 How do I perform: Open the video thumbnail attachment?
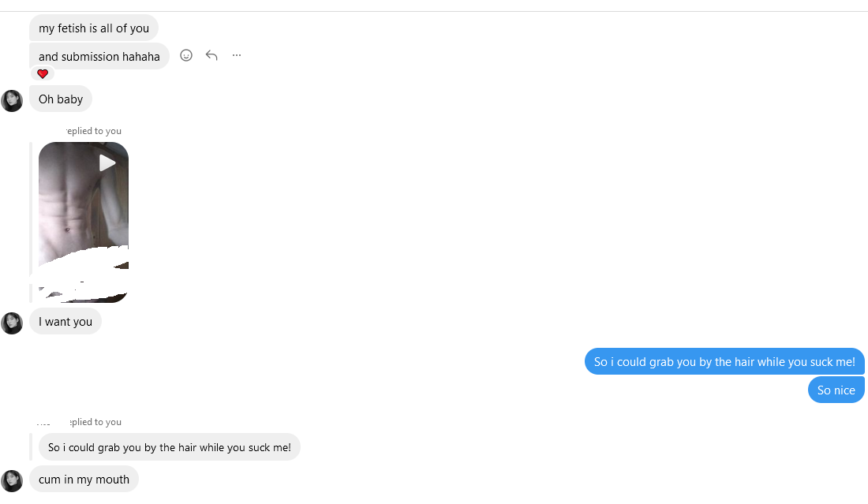[x=83, y=213]
